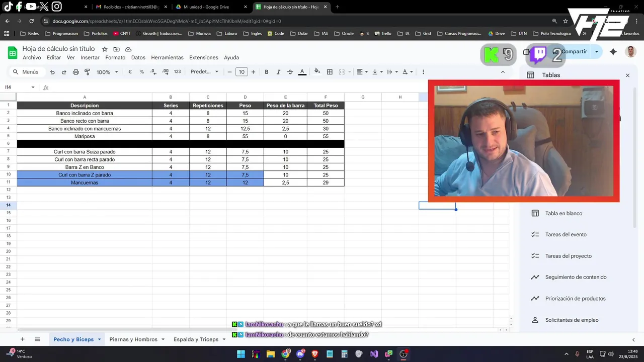The width and height of the screenshot is (644, 362).
Task: Click the undo arrow in the toolbar
Action: [x=52, y=72]
